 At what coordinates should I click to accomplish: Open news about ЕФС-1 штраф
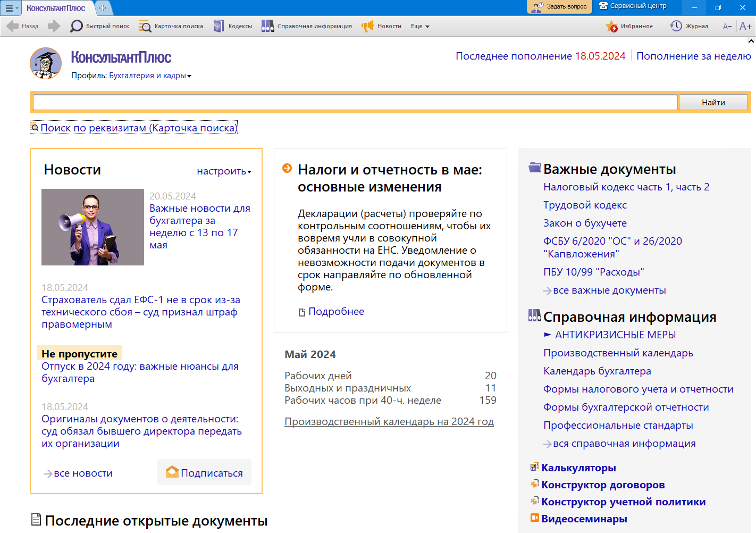[141, 312]
